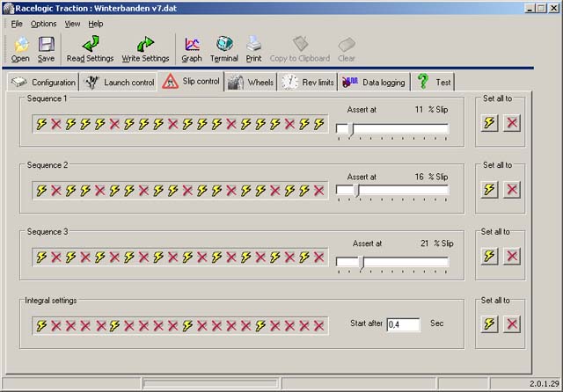Set all Sequence 1 cells to lightning bolt
563x392 pixels.
pos(490,123)
